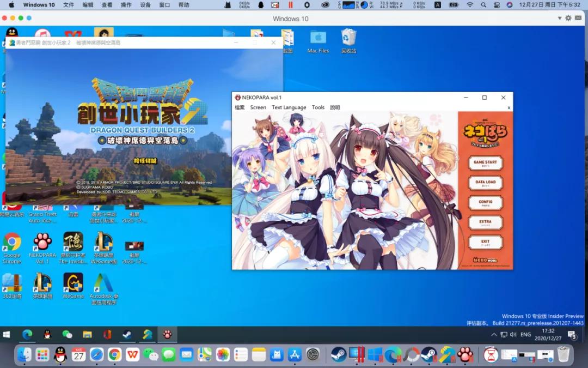
Task: Open the Autodesk 桌面应用程序 shortcut
Action: coord(103,283)
